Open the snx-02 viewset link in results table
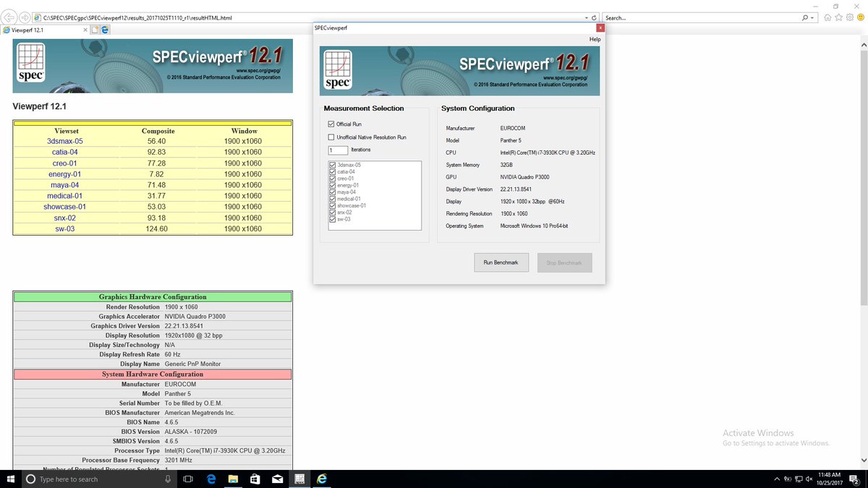 65,218
